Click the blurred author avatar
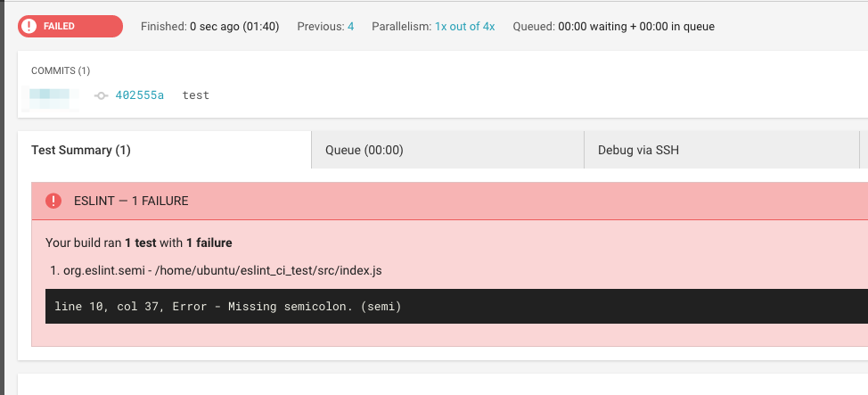 [51, 98]
